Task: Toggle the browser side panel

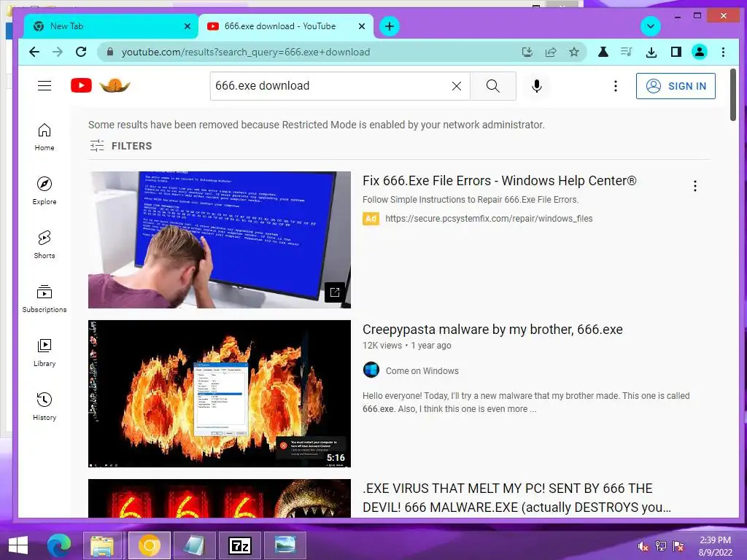Action: point(676,52)
